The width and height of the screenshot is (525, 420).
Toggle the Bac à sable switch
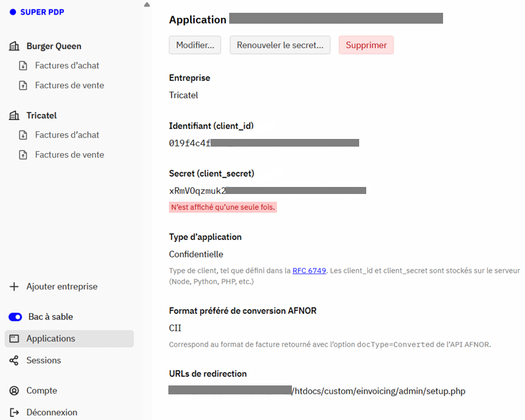click(15, 317)
